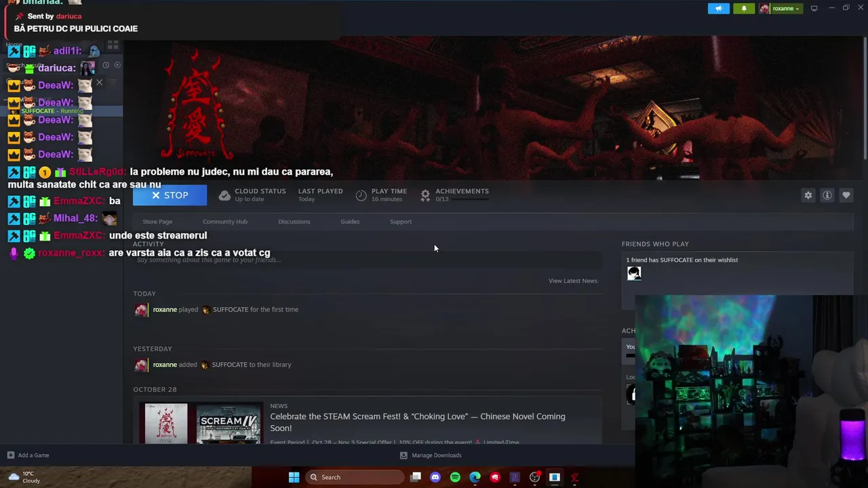Click friend avatar with SUFFOCATE wishlisted
868x488 pixels.
[634, 273]
